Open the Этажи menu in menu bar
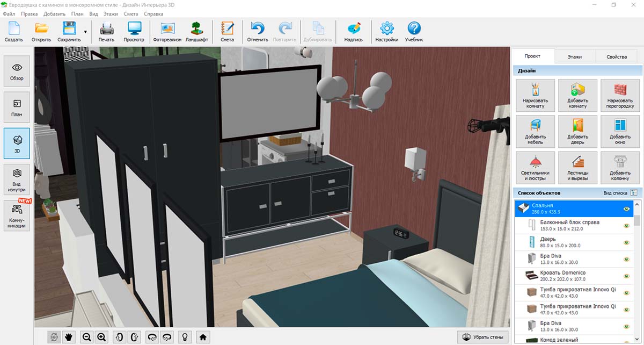The image size is (644, 345). (x=111, y=13)
